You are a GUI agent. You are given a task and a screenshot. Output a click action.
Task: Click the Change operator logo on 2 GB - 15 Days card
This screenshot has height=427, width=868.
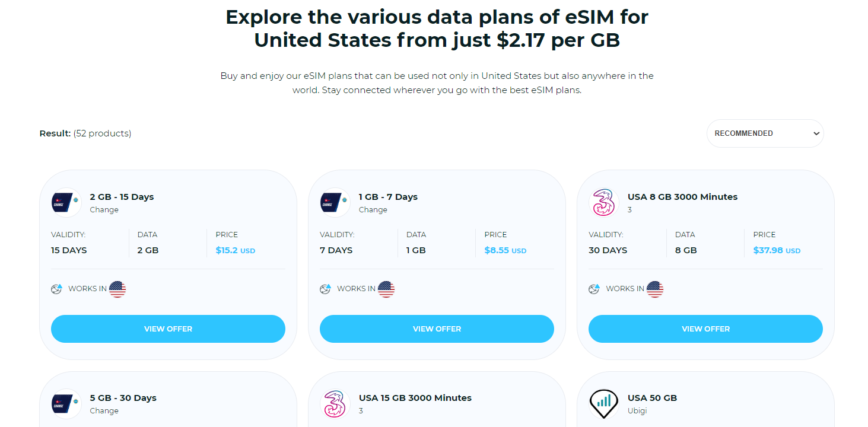click(x=65, y=202)
